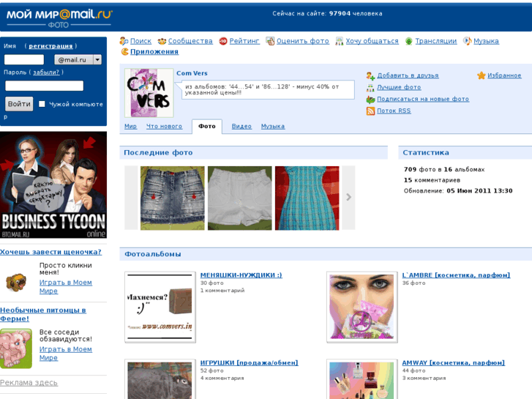Click the orange RSS feed icon

[x=370, y=111]
